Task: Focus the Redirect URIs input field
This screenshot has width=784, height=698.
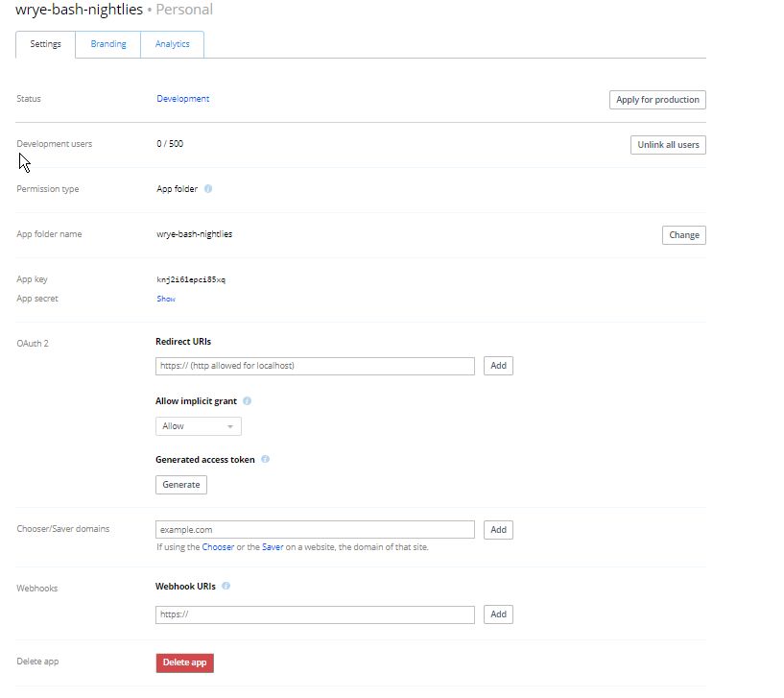Action: click(315, 366)
